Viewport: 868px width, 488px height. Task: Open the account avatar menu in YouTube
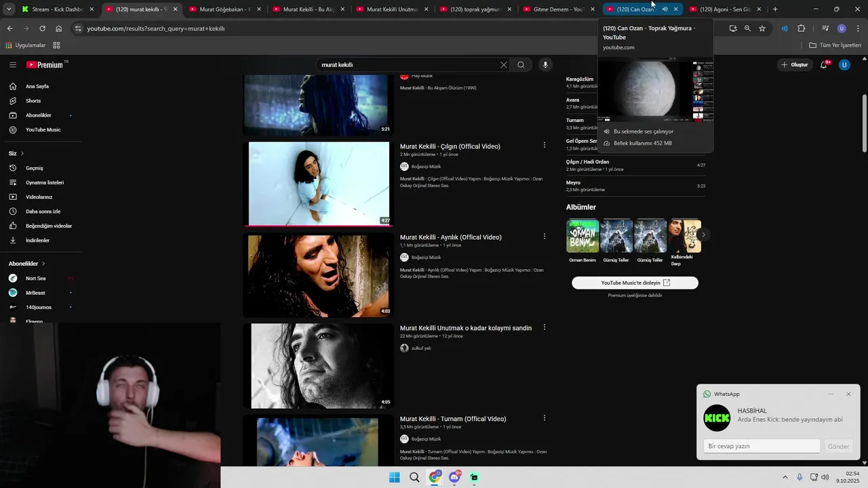tap(844, 65)
